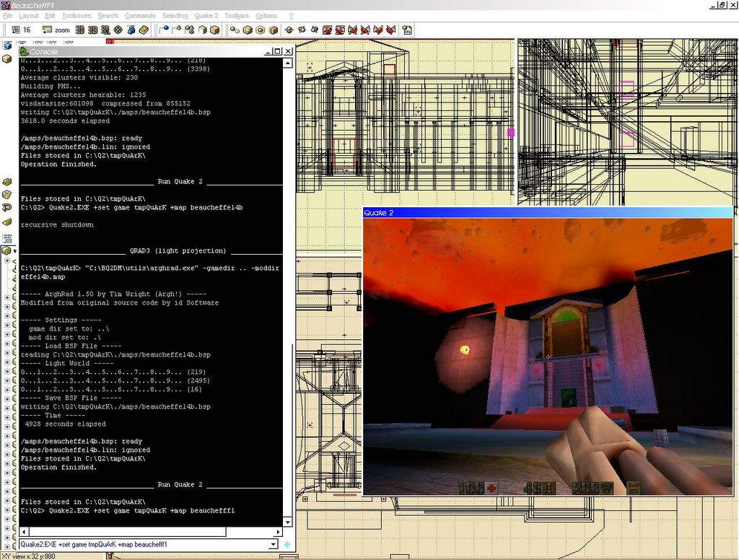Open the question mark help menu
Viewport: 739px width, 560px height.
291,16
